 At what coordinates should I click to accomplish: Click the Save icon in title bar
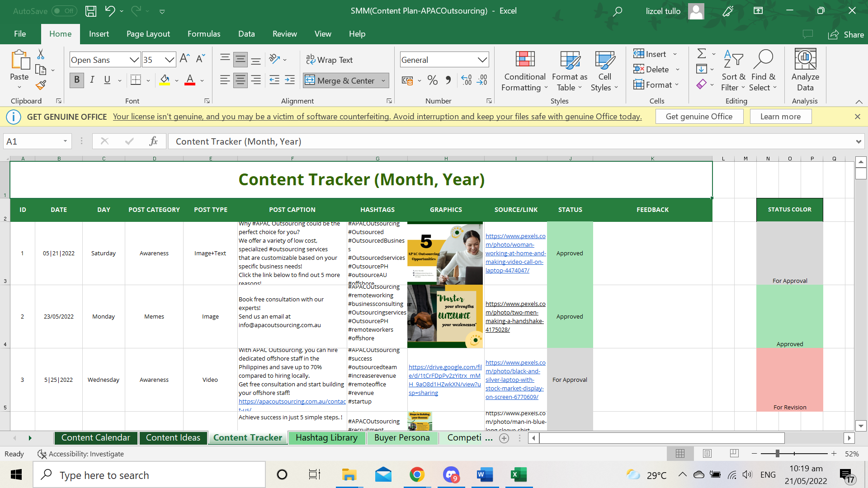[91, 11]
